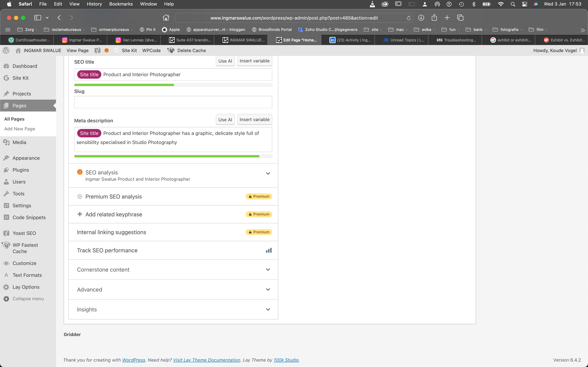The width and height of the screenshot is (588, 367).
Task: Click Safari home button icon
Action: pyautogui.click(x=166, y=18)
